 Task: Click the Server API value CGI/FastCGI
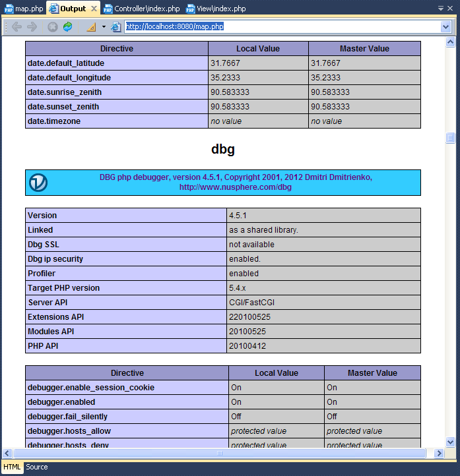pos(251,303)
